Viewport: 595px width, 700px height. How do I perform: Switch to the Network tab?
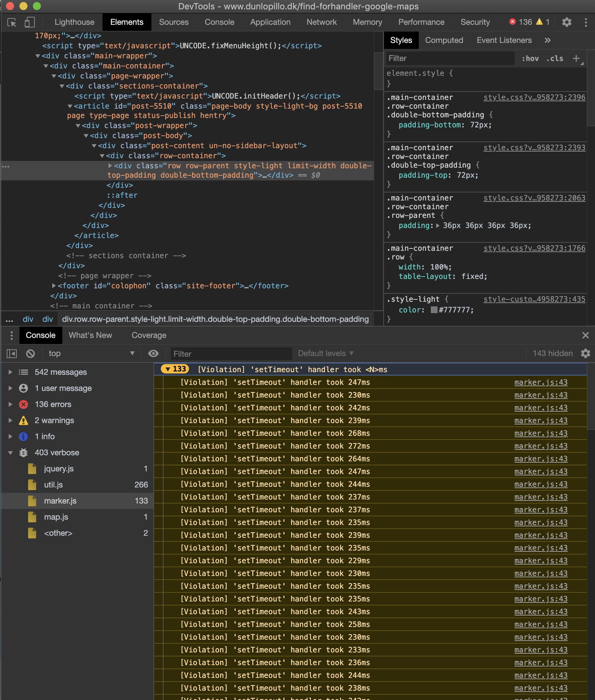[321, 22]
